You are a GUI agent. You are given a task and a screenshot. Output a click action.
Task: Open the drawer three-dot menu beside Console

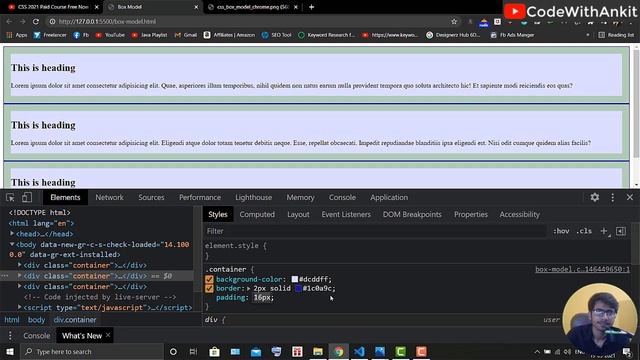[10, 336]
